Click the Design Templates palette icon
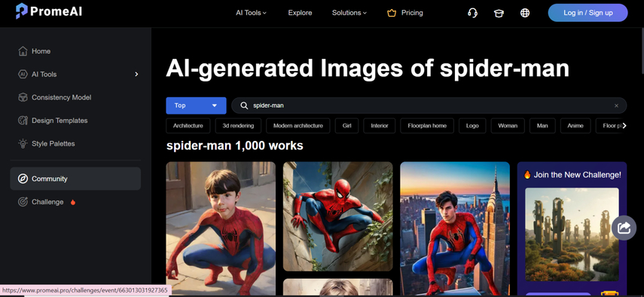644x297 pixels. coord(23,121)
